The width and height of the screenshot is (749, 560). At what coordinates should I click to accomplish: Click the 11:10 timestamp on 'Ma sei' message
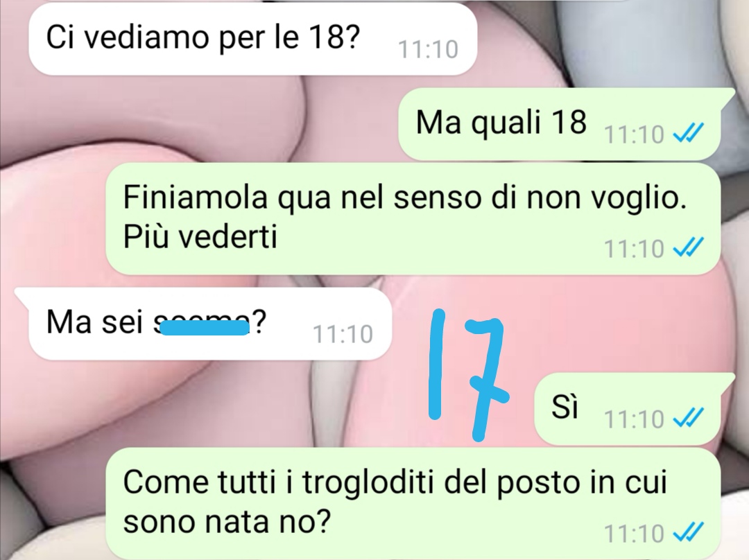coord(343,334)
